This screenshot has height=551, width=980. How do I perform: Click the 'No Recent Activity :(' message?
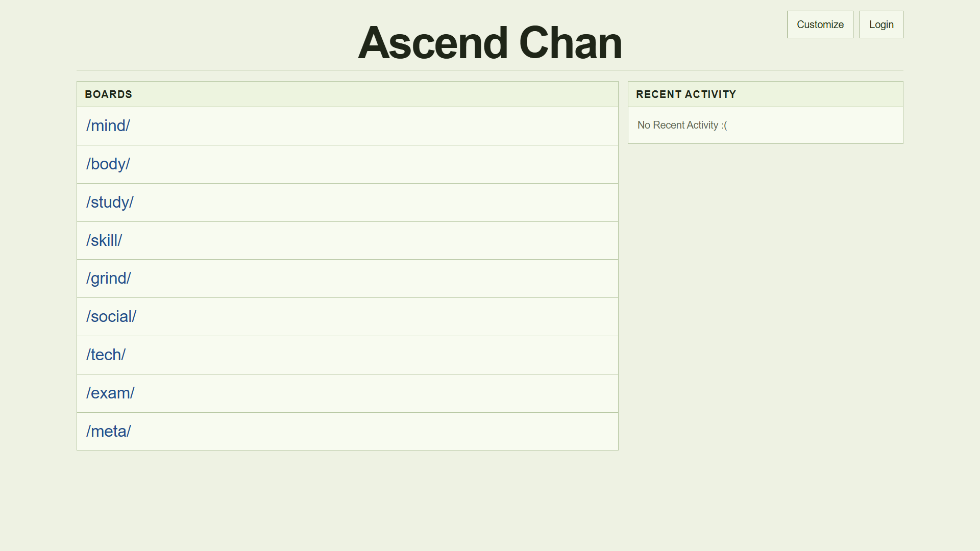682,126
